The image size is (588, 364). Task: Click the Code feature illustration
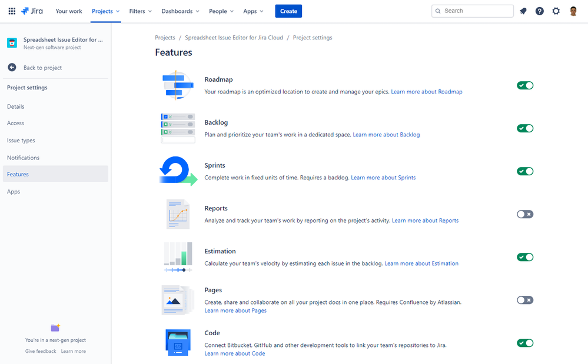(178, 343)
